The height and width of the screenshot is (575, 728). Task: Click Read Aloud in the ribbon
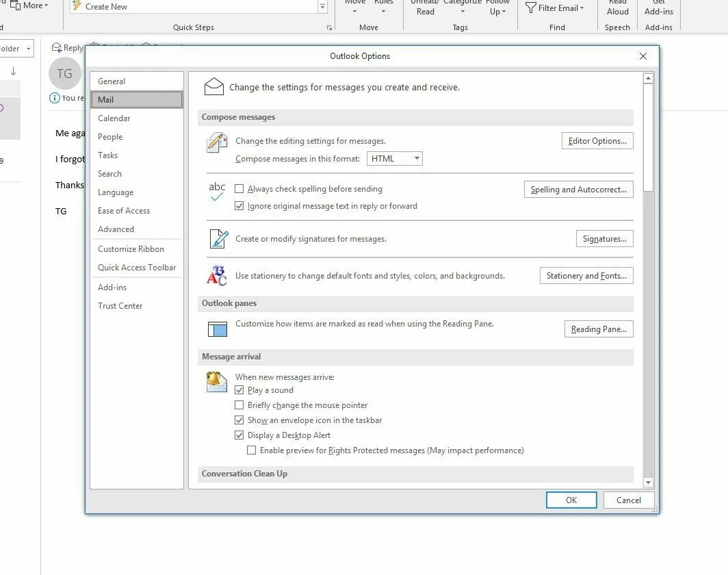coord(617,8)
